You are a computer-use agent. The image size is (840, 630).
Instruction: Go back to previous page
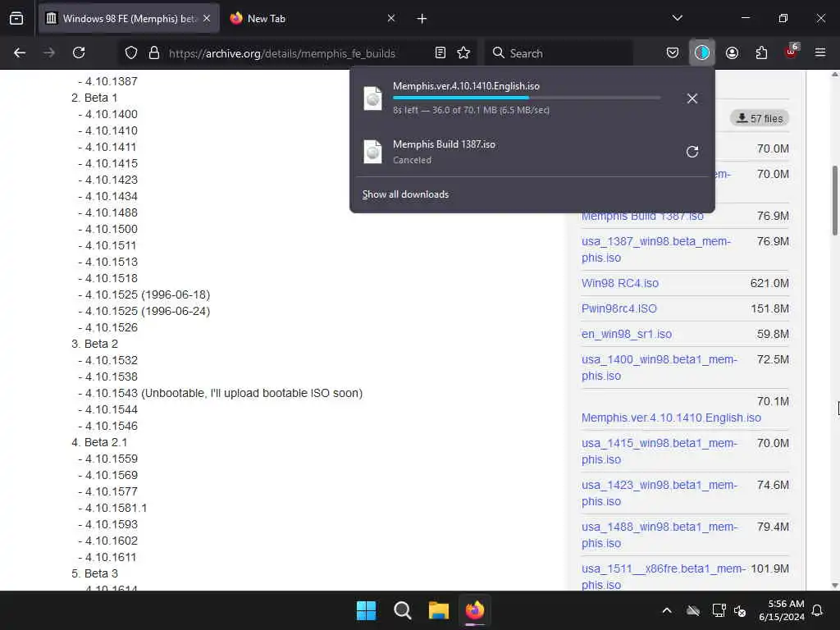[x=20, y=52]
